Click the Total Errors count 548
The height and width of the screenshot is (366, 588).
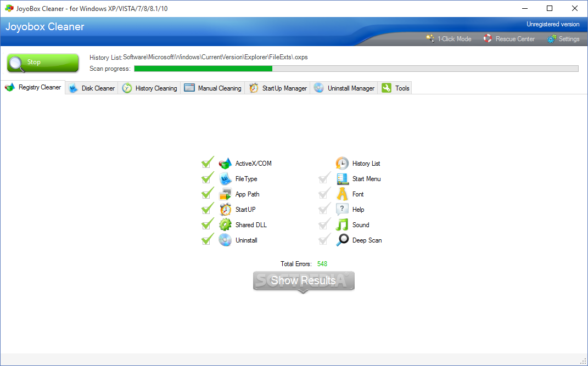[x=322, y=264]
